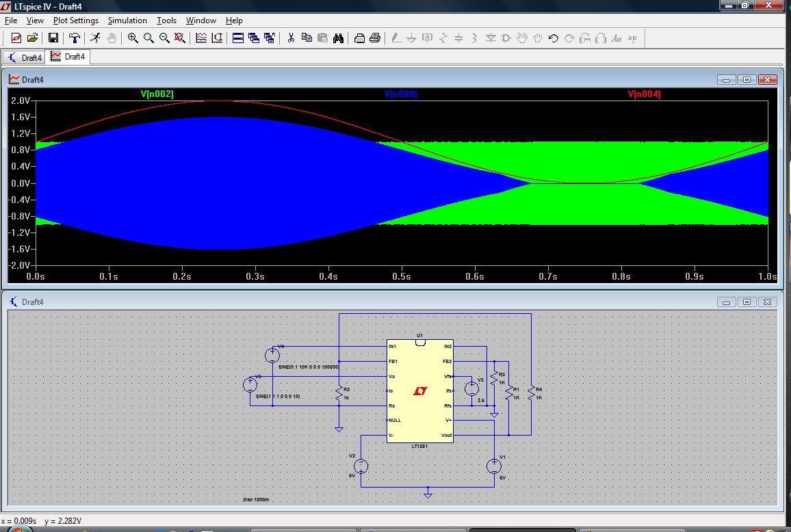Open the Simulation menu
Viewport: 791px width, 532px height.
point(127,20)
